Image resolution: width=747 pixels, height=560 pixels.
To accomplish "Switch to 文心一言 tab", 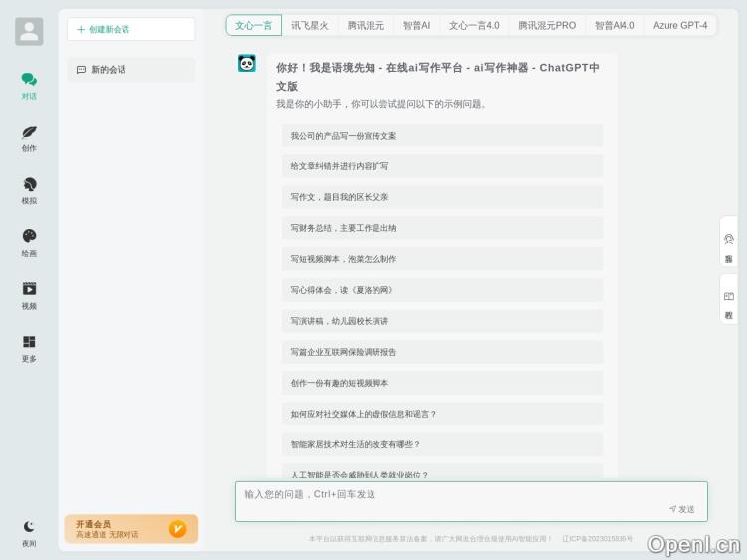I will (253, 25).
